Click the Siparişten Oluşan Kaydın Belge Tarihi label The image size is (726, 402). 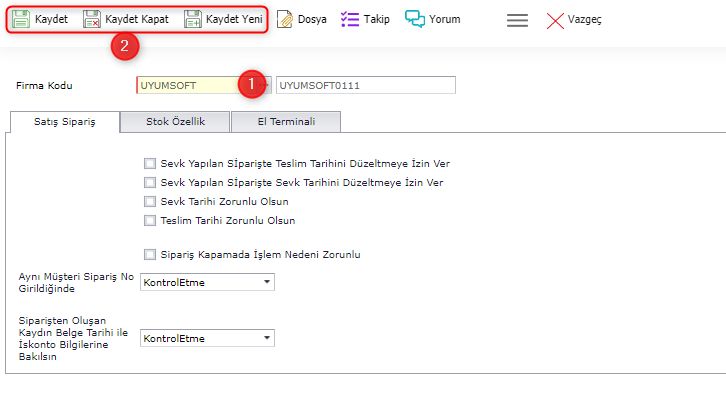pos(73,339)
